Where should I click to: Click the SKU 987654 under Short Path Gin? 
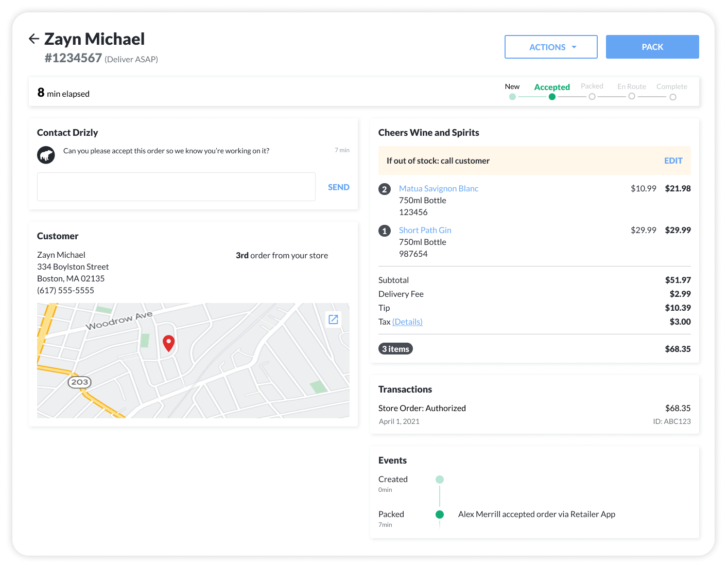[x=413, y=254]
